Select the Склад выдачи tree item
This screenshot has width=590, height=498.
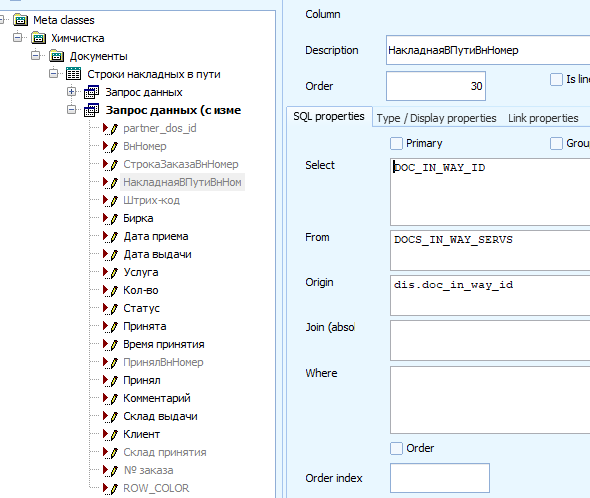pyautogui.click(x=160, y=416)
